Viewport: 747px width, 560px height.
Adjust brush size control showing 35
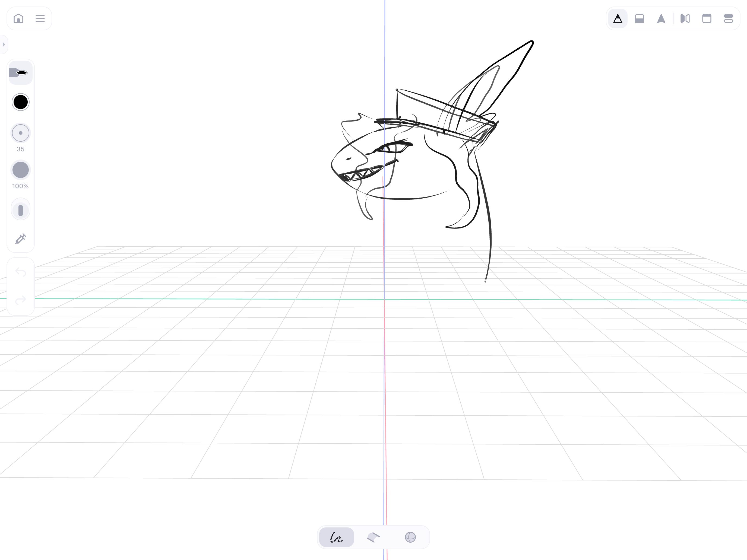(21, 133)
